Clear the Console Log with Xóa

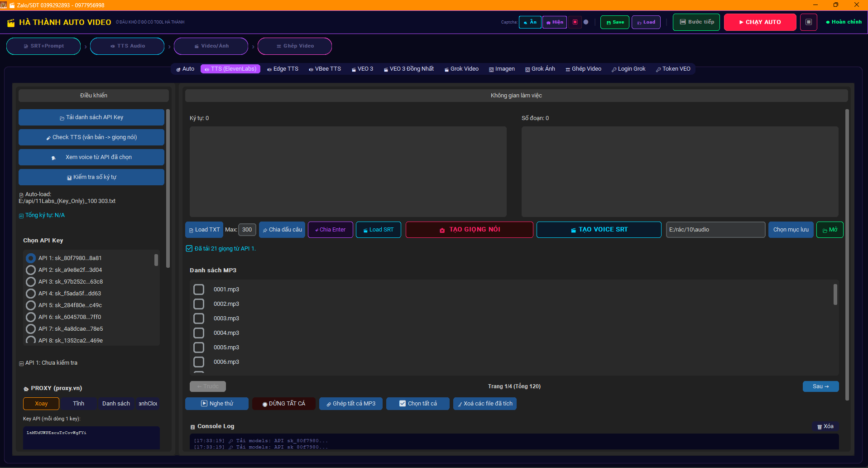coord(825,426)
